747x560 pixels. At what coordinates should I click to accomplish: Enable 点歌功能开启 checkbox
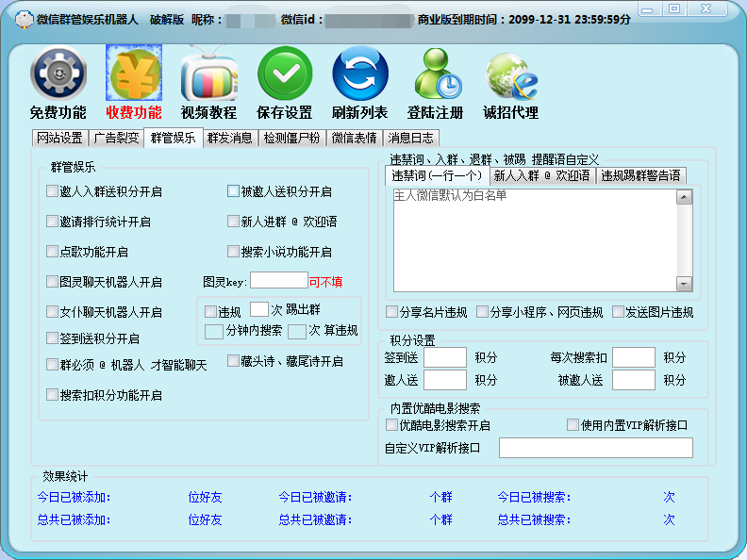click(x=52, y=252)
